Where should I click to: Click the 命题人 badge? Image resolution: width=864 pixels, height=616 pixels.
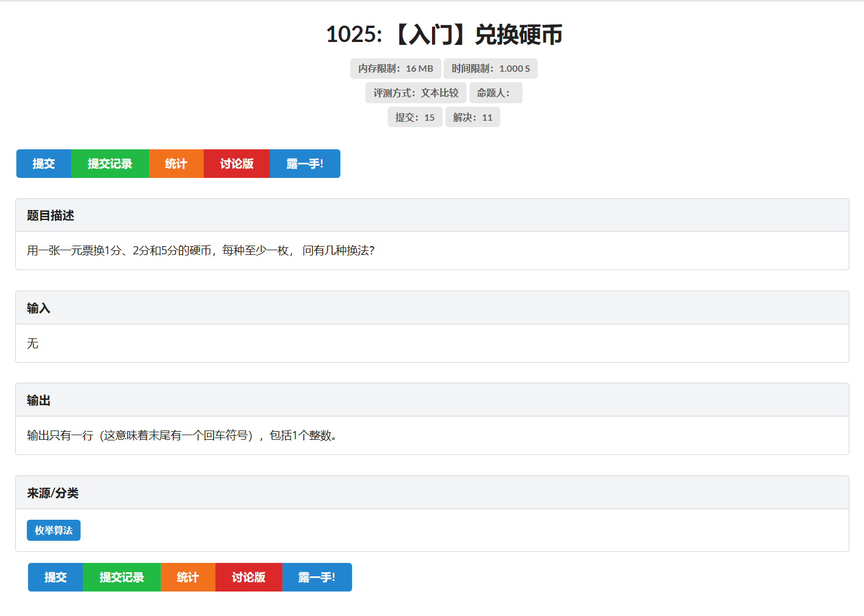[x=496, y=92]
